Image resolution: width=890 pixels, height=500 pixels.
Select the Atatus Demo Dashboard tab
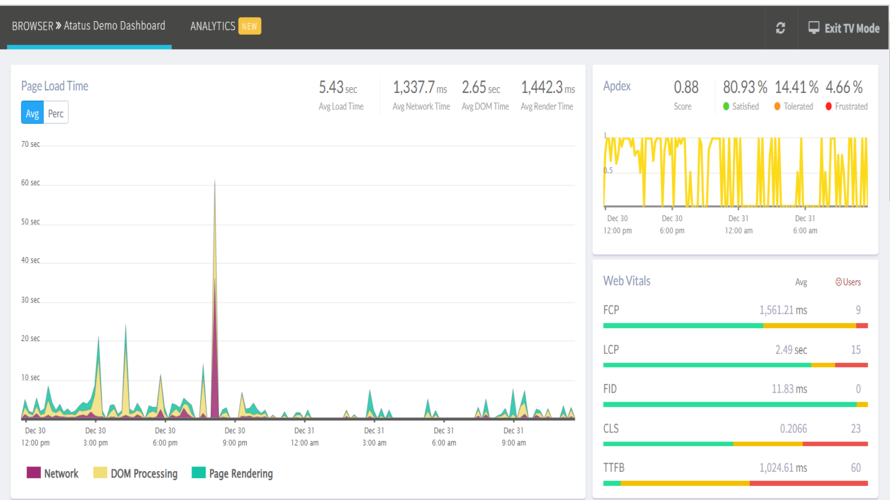pos(114,26)
